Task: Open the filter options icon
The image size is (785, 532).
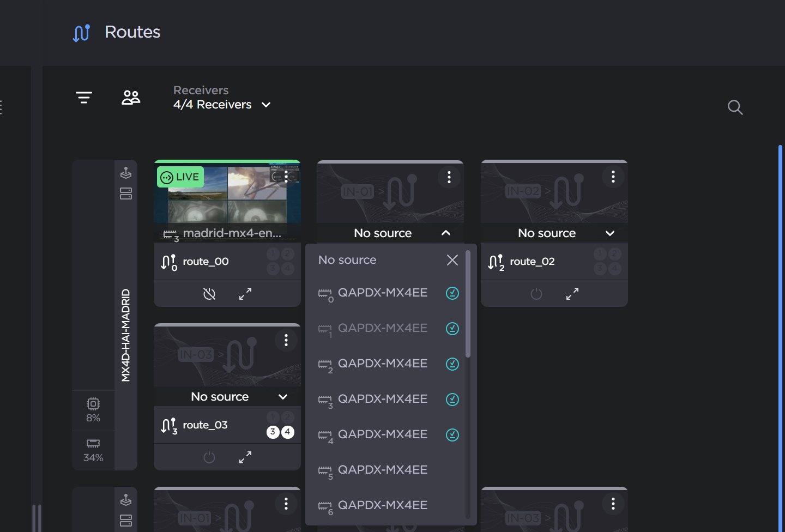Action: click(84, 98)
